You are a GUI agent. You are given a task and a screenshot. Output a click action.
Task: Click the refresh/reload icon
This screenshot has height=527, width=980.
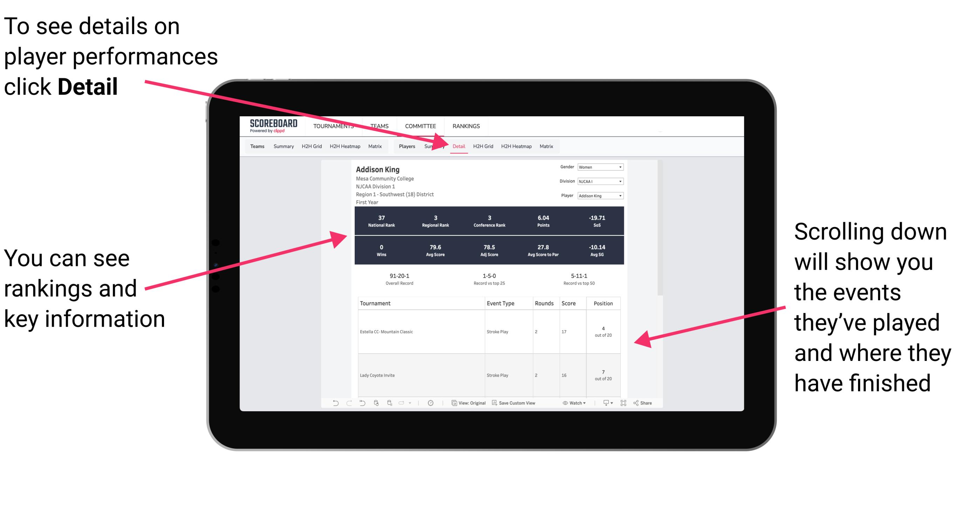[x=376, y=406]
